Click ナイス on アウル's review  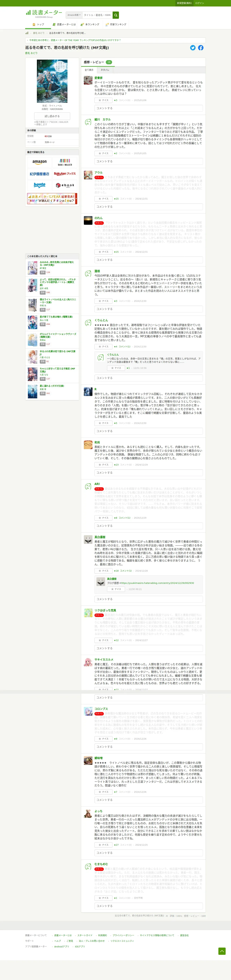pyautogui.click(x=103, y=199)
